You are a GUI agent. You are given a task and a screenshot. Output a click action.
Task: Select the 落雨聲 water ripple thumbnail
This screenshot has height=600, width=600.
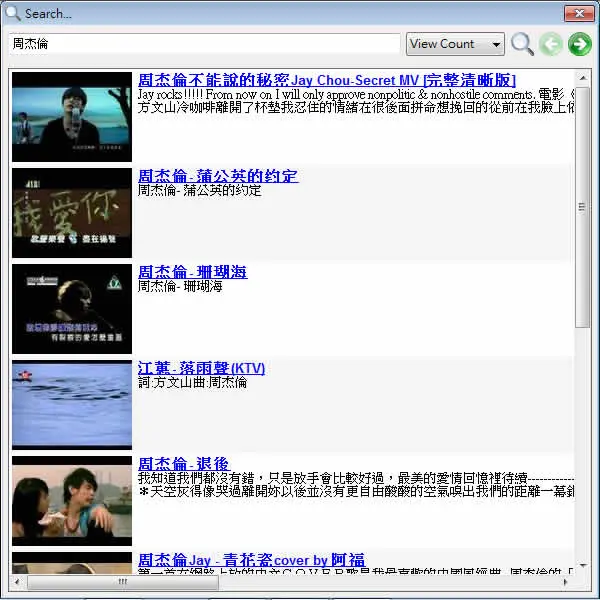(72, 405)
